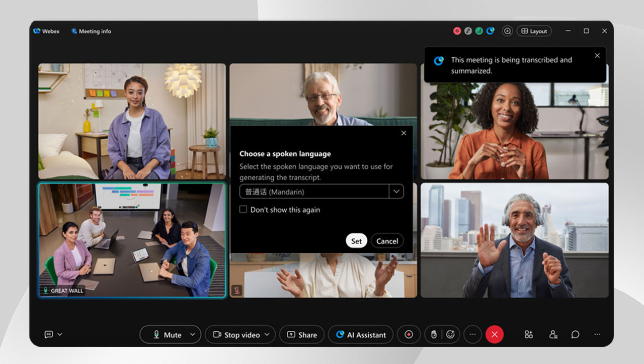Viewport: 644px width, 364px height.
Task: Open AI Assistant
Action: (x=361, y=335)
